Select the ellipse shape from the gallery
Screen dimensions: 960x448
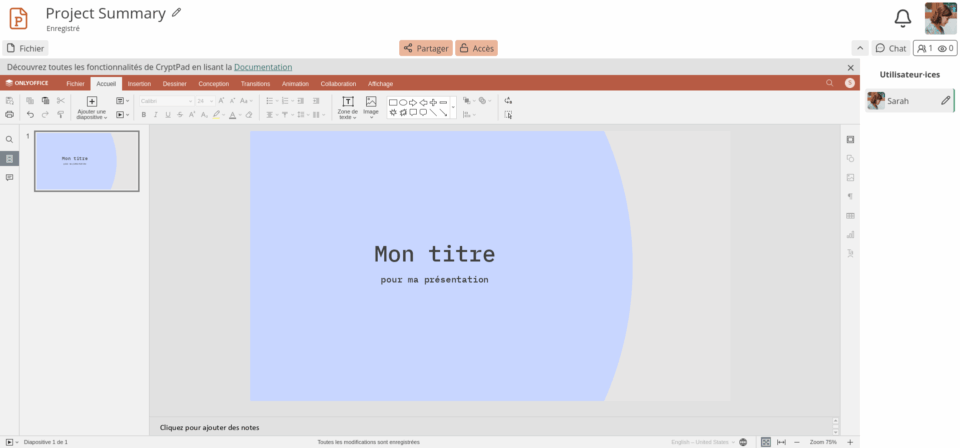(403, 103)
